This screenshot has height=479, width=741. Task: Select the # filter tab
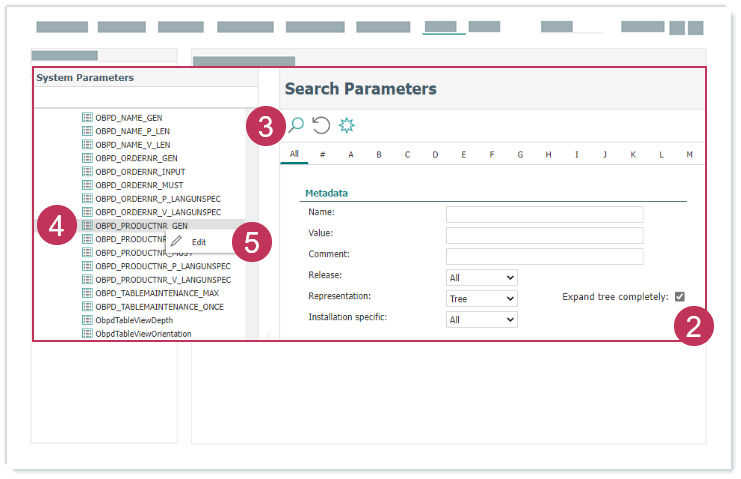tap(322, 154)
